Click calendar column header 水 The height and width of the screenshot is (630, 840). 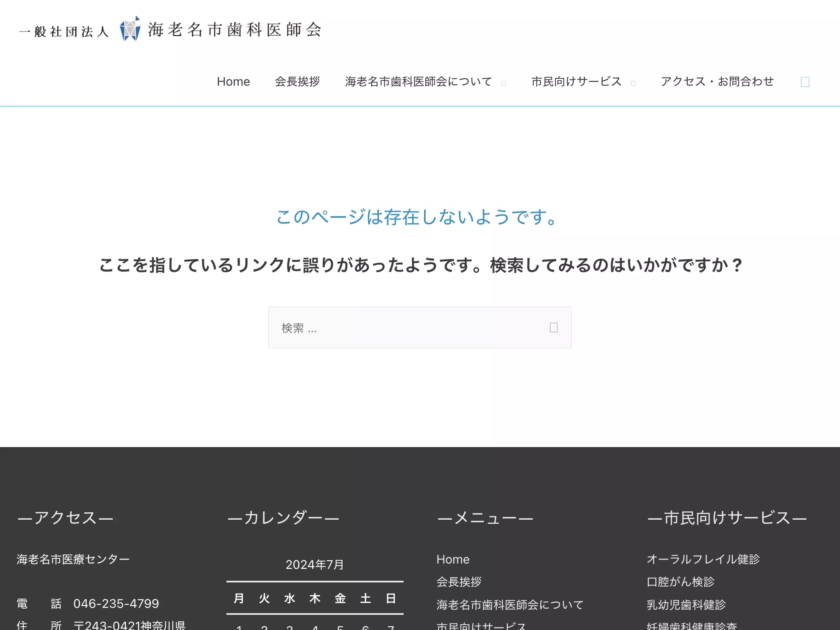coord(290,598)
